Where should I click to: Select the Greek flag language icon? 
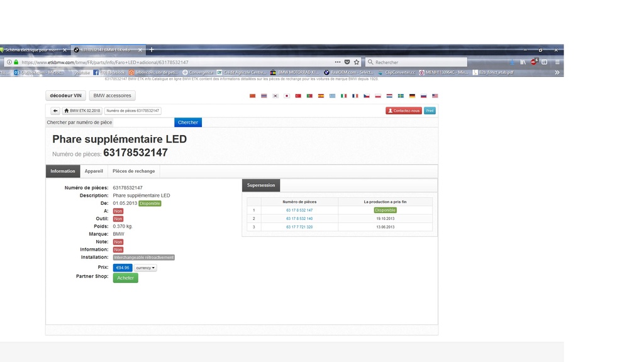point(332,96)
